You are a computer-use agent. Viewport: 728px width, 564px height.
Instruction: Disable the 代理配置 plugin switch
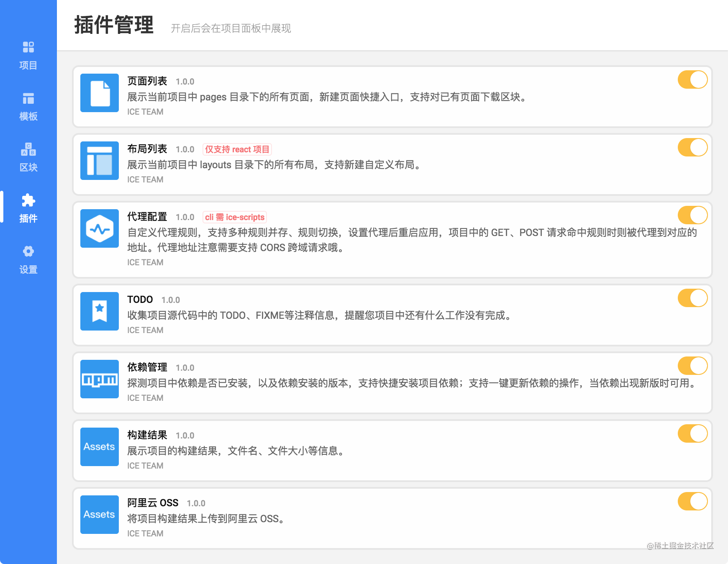click(692, 215)
